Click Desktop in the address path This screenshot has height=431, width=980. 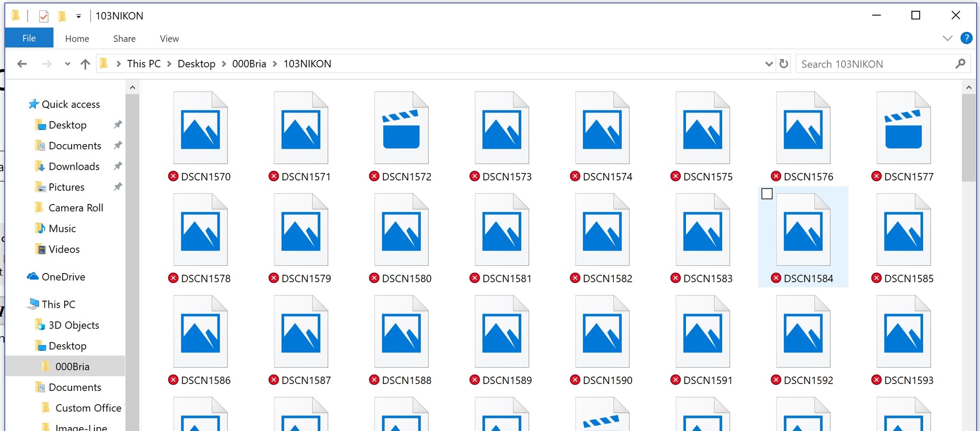tap(196, 64)
